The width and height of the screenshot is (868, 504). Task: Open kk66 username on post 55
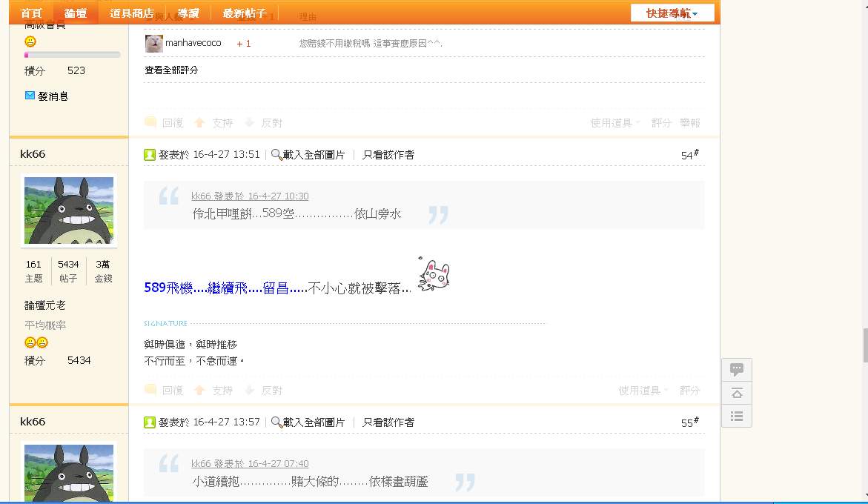[x=33, y=422]
